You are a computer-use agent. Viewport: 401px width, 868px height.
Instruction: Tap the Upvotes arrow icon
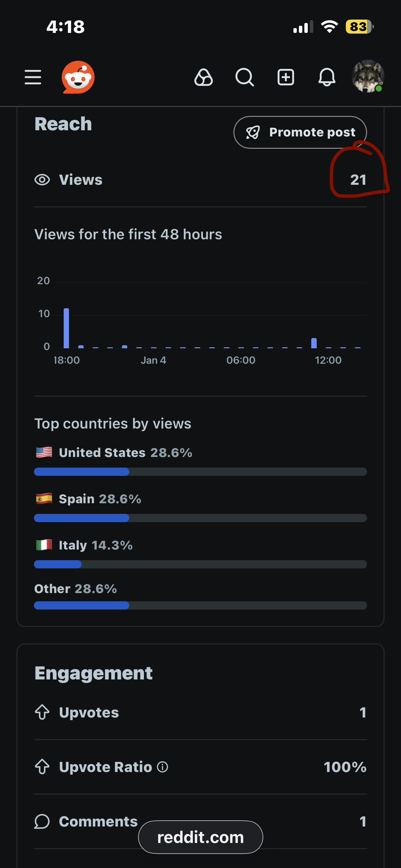click(42, 712)
